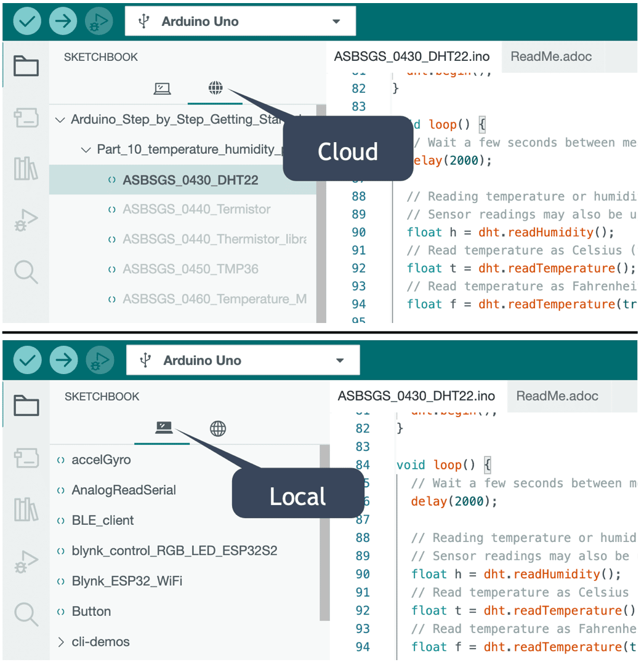Open Arduino Uno board dropdown in top window
644x662 pixels.
click(240, 21)
